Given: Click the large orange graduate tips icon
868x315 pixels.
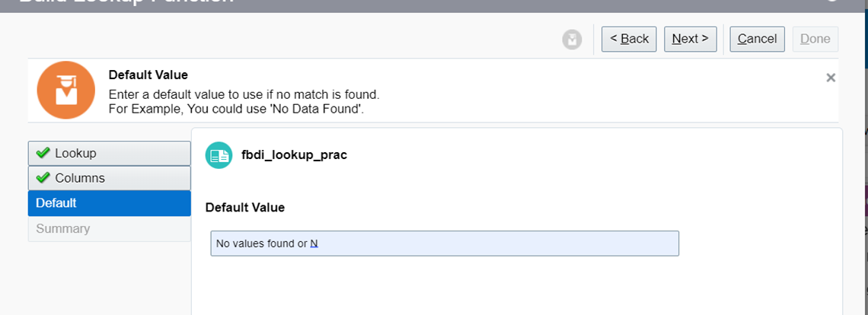Looking at the screenshot, I should click(x=66, y=91).
